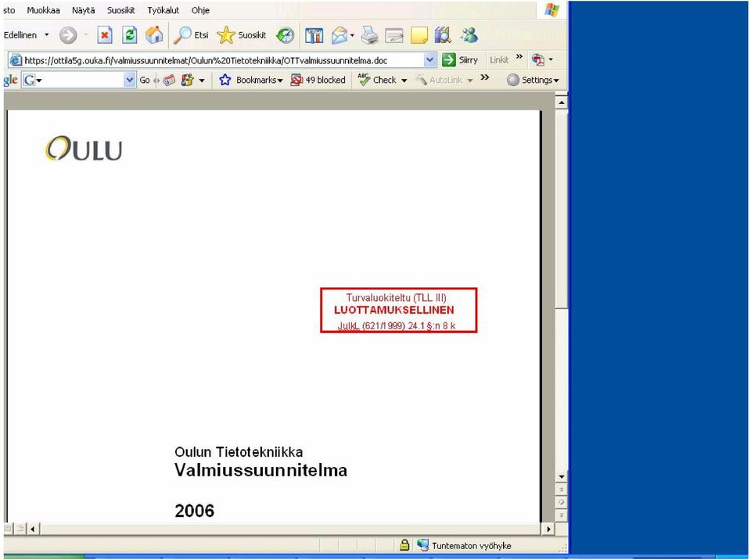Print the document with printer icon

369,35
